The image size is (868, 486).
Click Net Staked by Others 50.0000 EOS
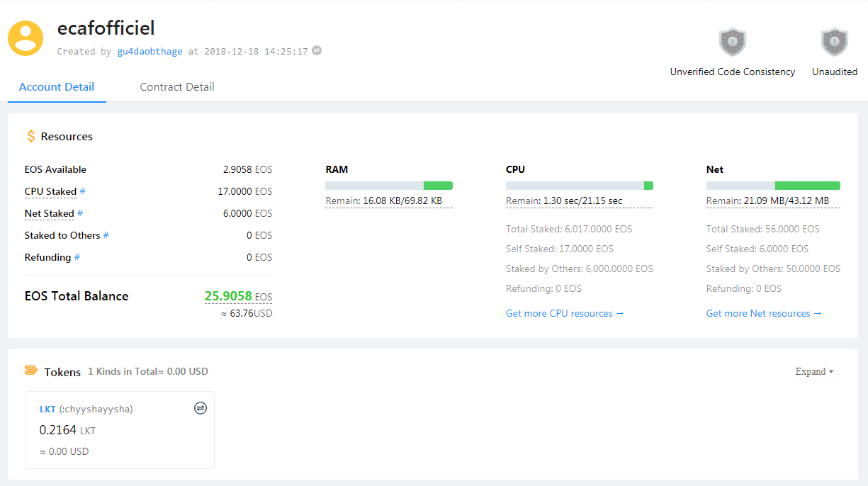point(773,269)
